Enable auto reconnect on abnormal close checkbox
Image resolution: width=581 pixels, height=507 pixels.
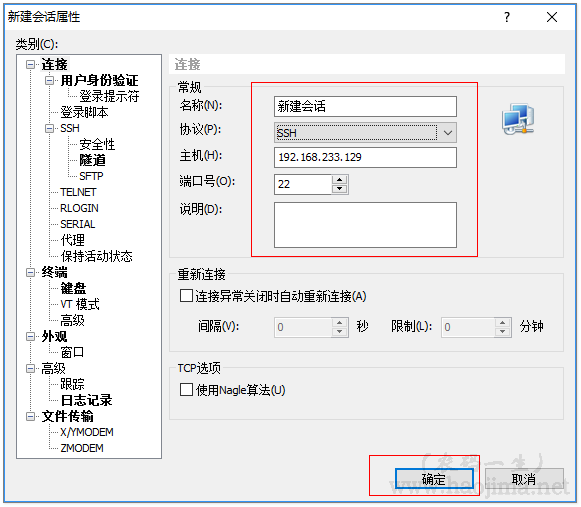click(x=186, y=296)
